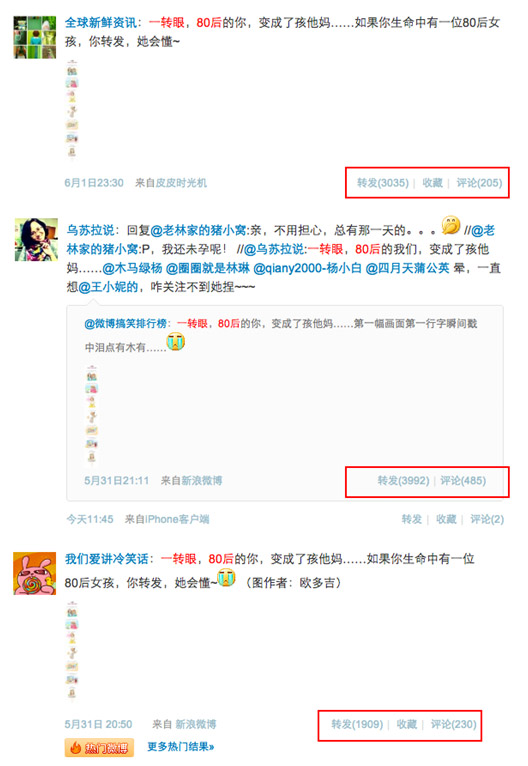Open 评论(485) in the quoted post
The height and width of the screenshot is (766, 528).
(463, 480)
